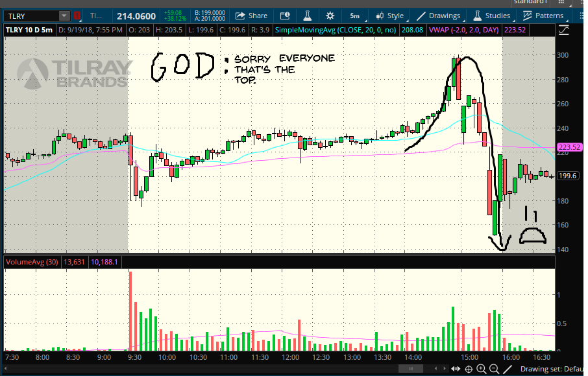Viewport: 588px width, 376px height.
Task: Open the Studies menu
Action: click(493, 16)
